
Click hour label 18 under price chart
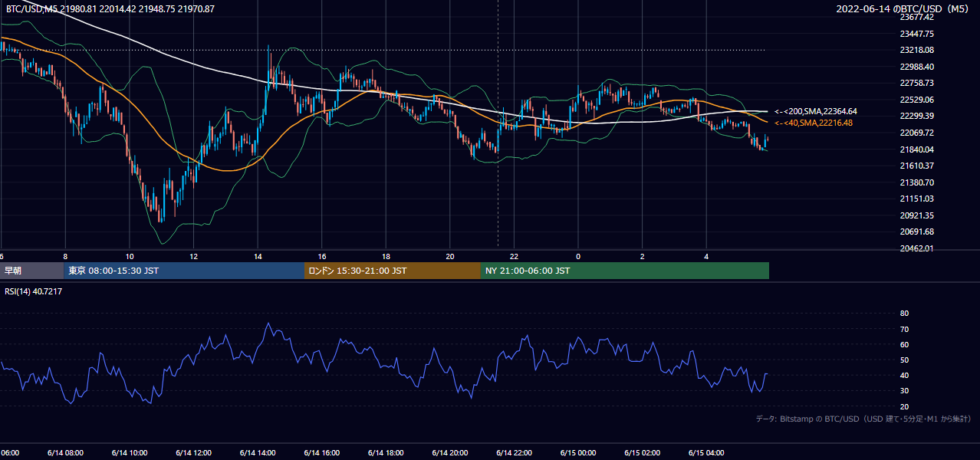(x=386, y=257)
